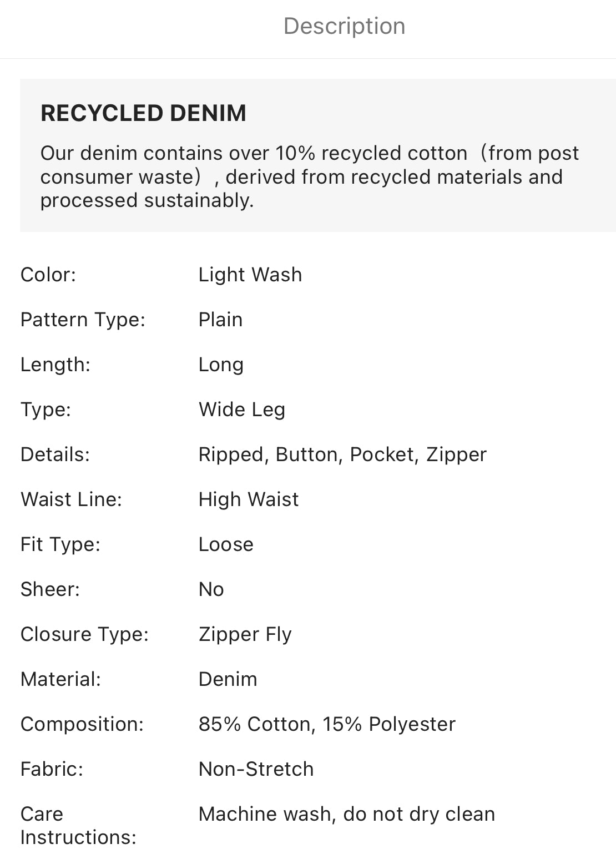Select the Wide Leg type value

tap(241, 410)
